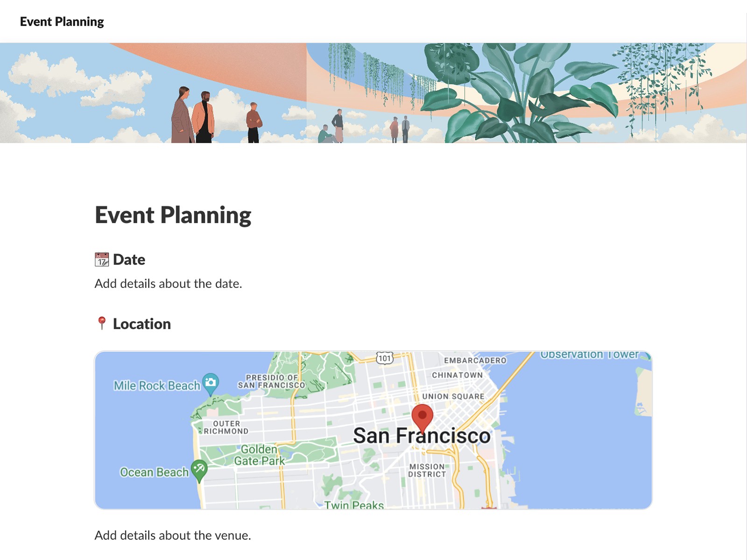This screenshot has height=560, width=747.
Task: Click 'Add details about the venue.' text
Action: pos(173,535)
